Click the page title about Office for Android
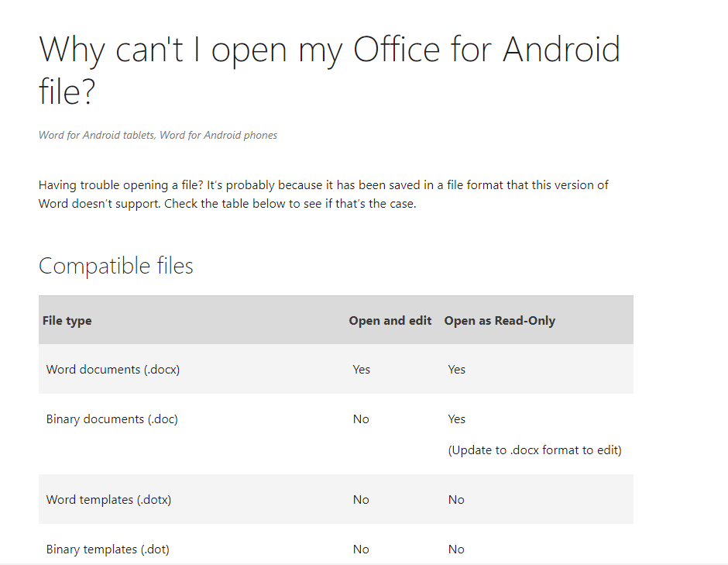The image size is (728, 565). [329, 71]
